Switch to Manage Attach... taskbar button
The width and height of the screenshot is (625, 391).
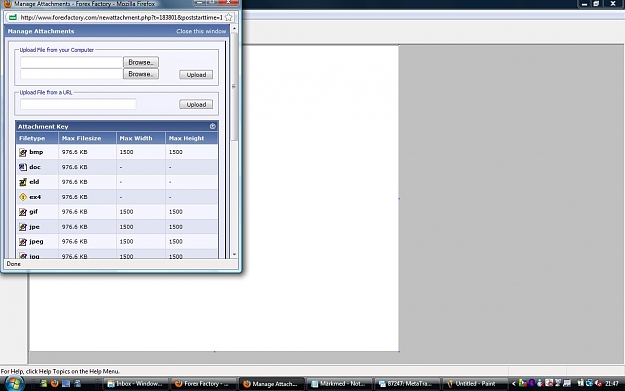point(271,383)
